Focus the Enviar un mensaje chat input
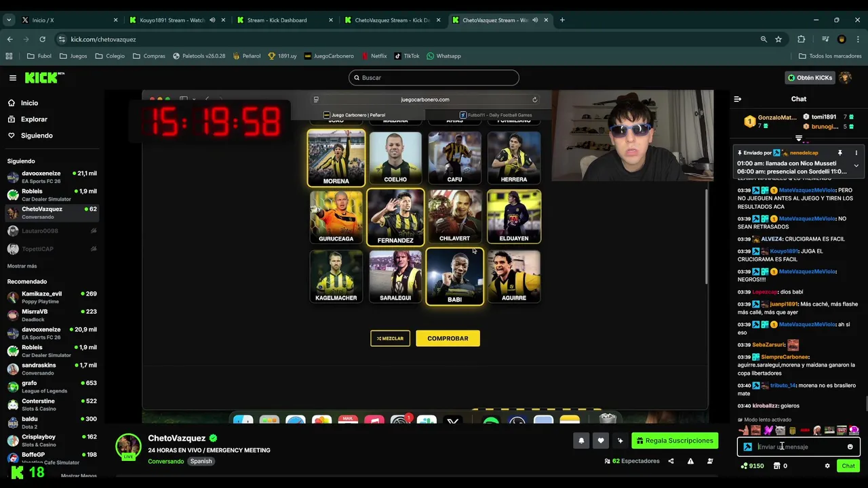 [799, 447]
